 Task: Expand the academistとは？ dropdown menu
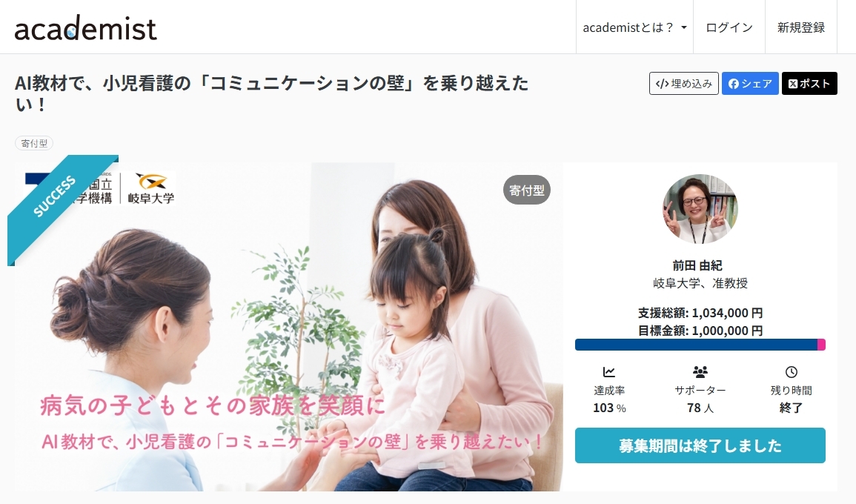(x=634, y=27)
